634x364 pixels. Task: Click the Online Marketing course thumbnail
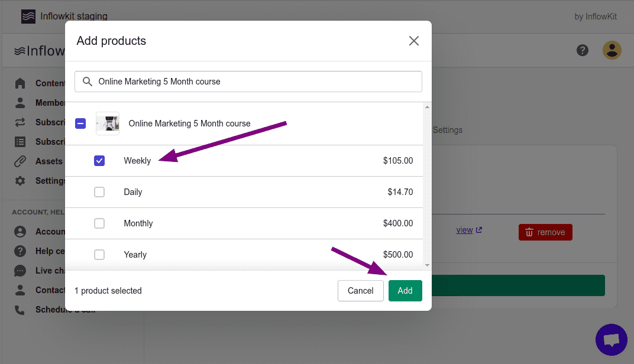[108, 123]
